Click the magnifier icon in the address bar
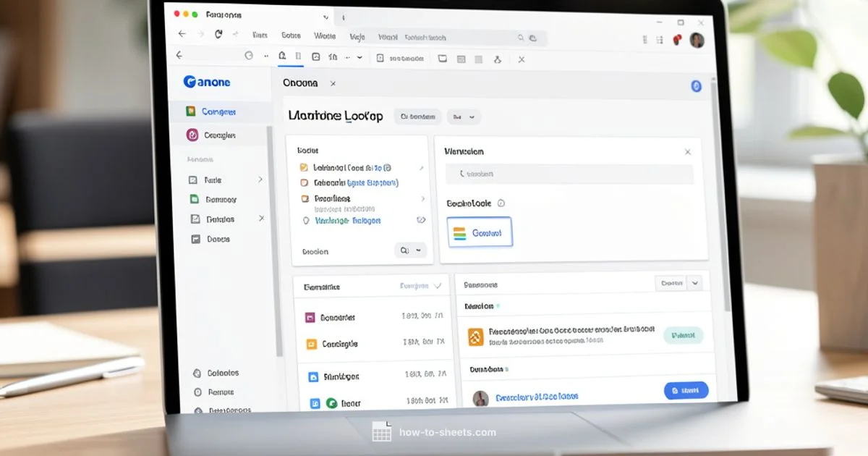868x456 pixels. tap(521, 38)
